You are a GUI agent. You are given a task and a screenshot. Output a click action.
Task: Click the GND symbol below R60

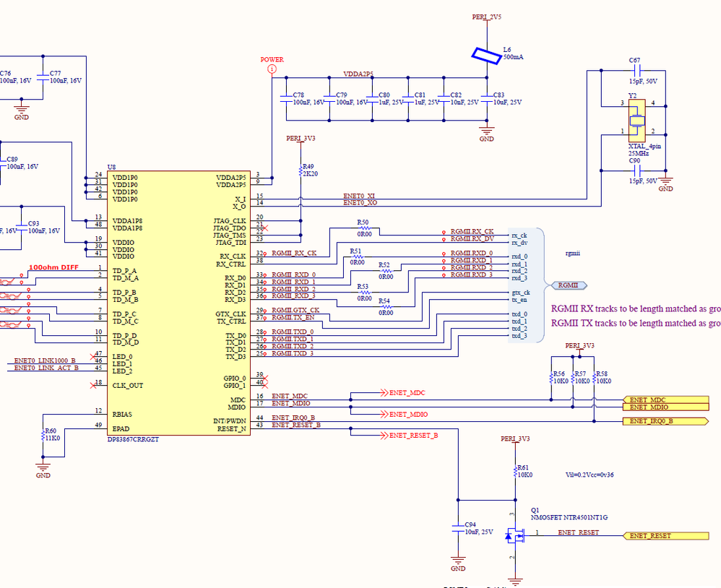[43, 467]
